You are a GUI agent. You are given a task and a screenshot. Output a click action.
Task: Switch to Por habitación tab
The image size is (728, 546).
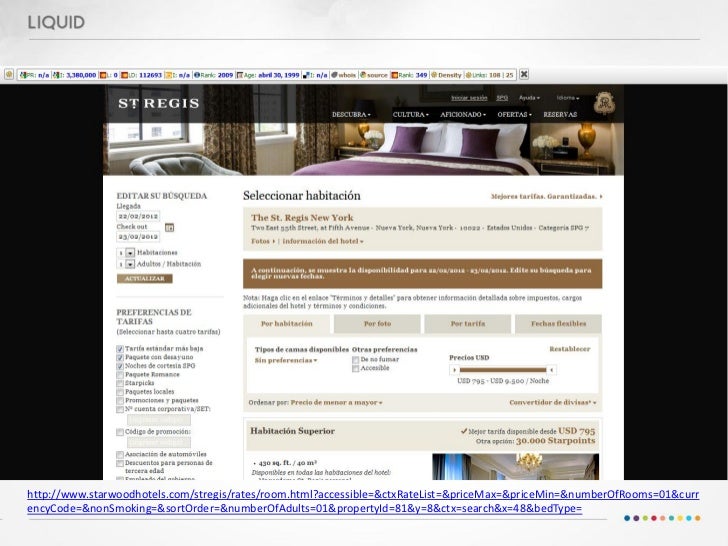click(x=286, y=324)
